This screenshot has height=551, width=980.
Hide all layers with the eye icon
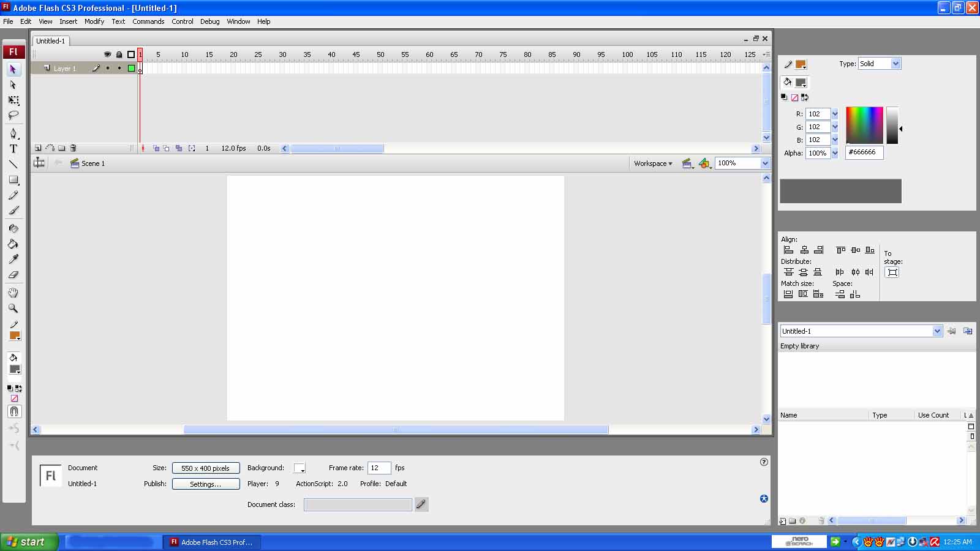pos(107,54)
